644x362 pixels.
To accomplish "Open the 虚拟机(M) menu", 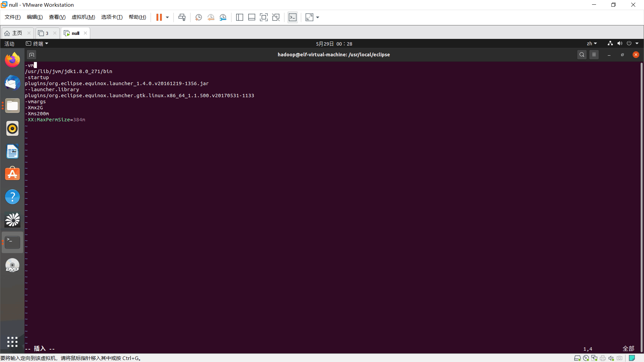I will pyautogui.click(x=83, y=17).
